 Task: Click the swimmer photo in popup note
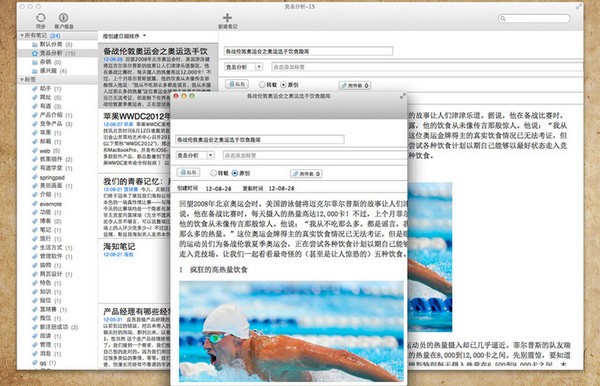291,331
